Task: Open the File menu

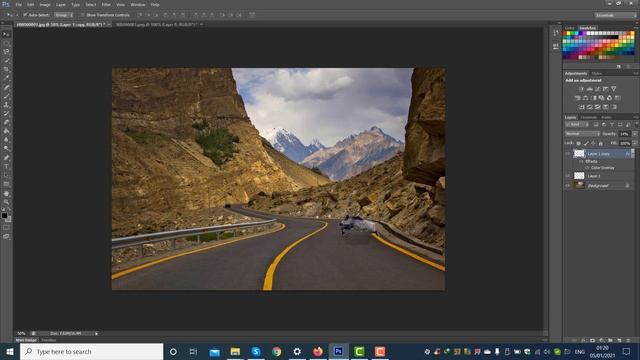Action: pos(19,4)
